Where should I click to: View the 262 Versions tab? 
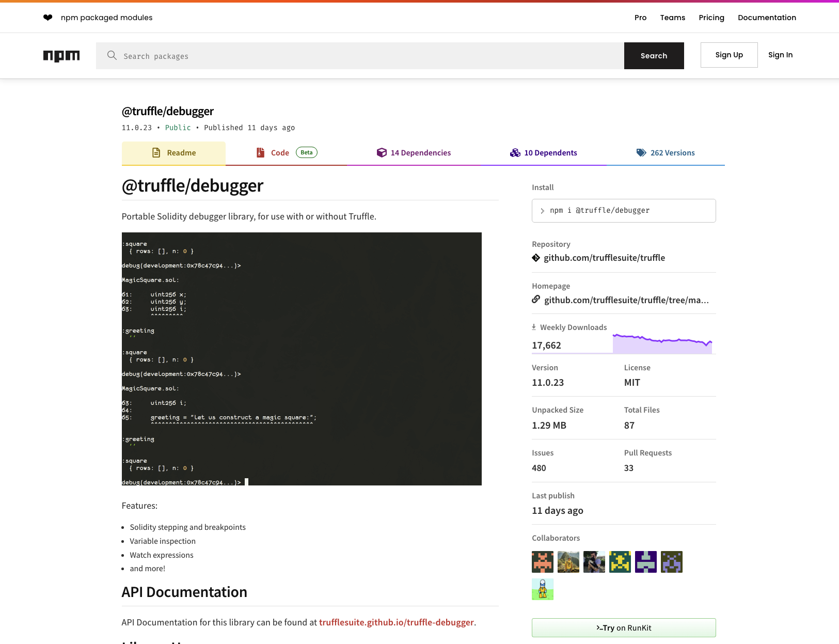[666, 153]
